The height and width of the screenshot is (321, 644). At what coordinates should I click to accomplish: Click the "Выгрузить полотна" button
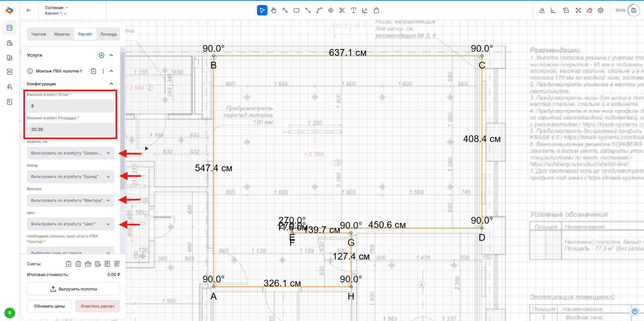(73, 289)
